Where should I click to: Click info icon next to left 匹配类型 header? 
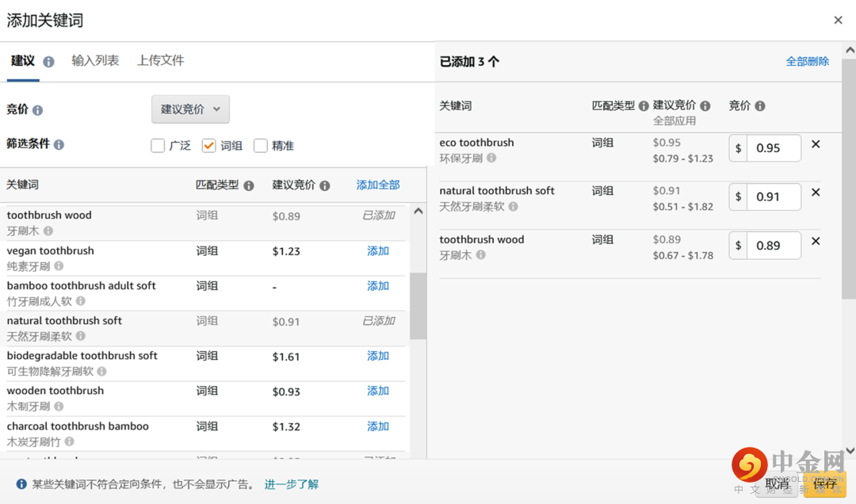[249, 185]
